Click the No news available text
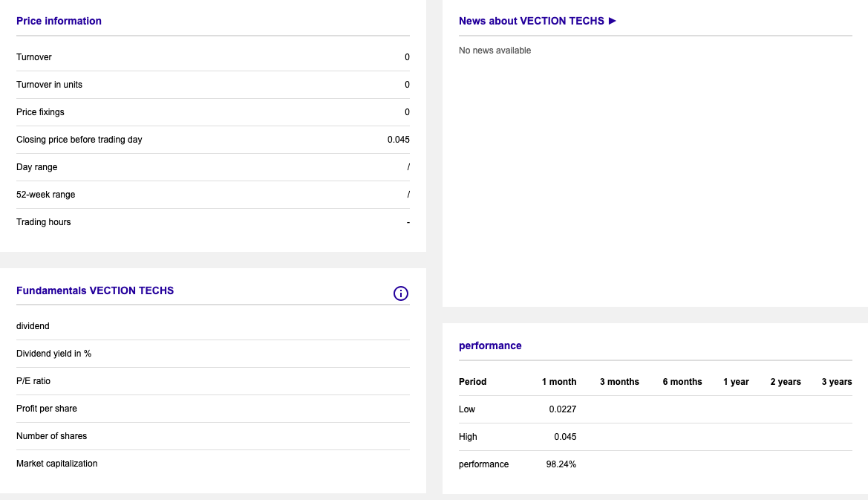 (495, 51)
